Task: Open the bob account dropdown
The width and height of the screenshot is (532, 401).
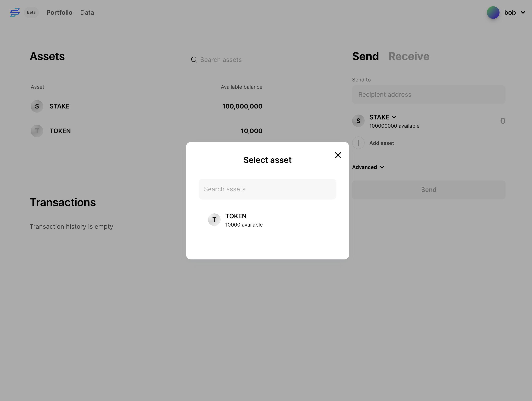Action: [523, 13]
